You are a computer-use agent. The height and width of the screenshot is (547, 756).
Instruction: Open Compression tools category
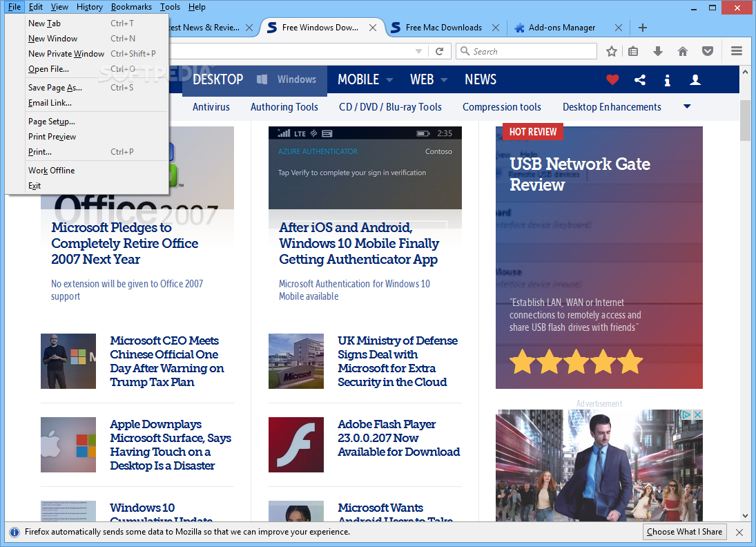coord(501,107)
